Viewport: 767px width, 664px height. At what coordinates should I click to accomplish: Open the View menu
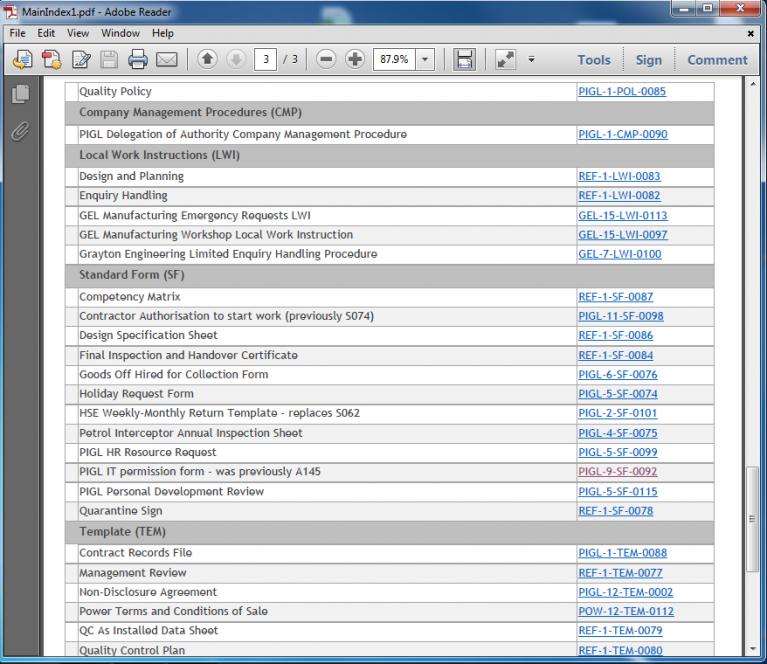click(78, 33)
